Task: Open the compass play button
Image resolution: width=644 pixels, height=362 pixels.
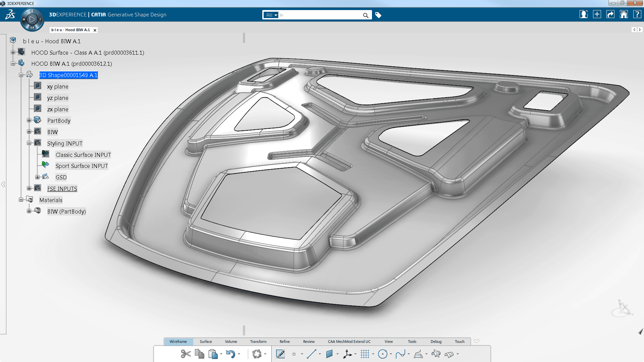Action: coord(32,19)
